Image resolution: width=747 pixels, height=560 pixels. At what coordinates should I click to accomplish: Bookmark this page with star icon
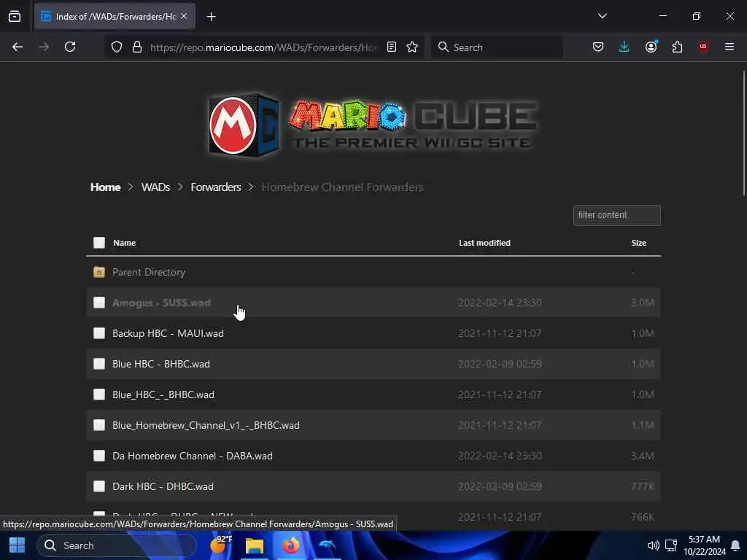coord(412,47)
